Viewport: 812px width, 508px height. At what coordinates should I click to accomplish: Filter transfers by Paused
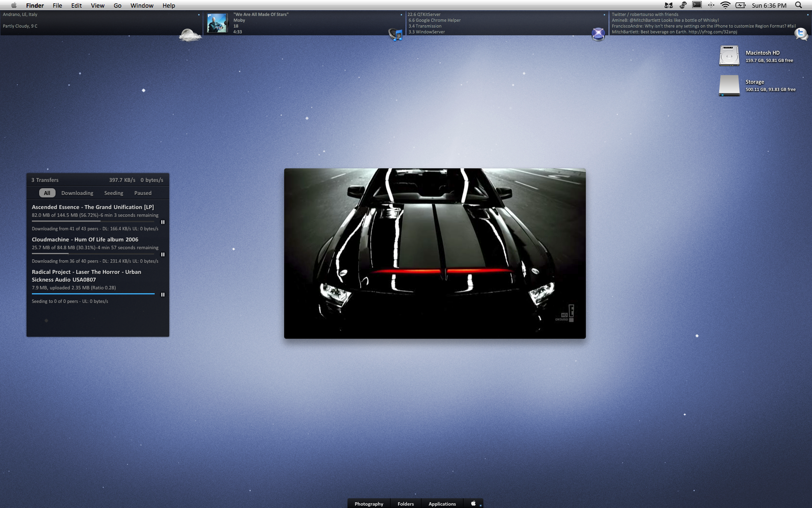143,193
